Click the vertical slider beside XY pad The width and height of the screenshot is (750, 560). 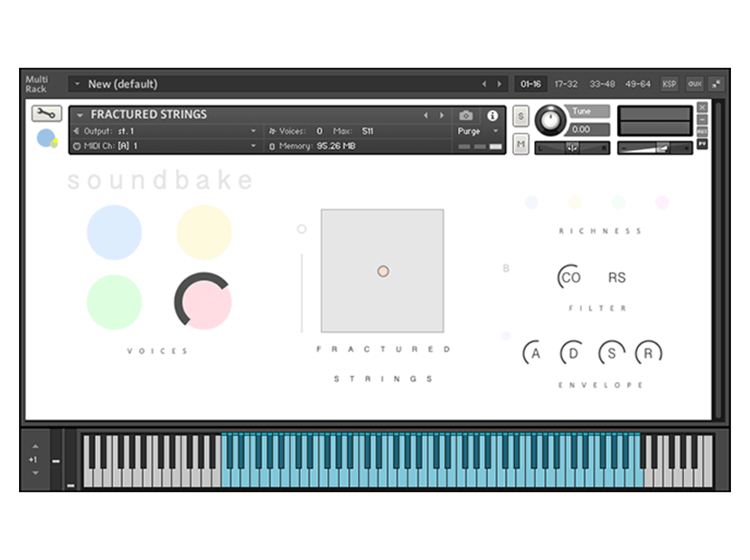[302, 294]
